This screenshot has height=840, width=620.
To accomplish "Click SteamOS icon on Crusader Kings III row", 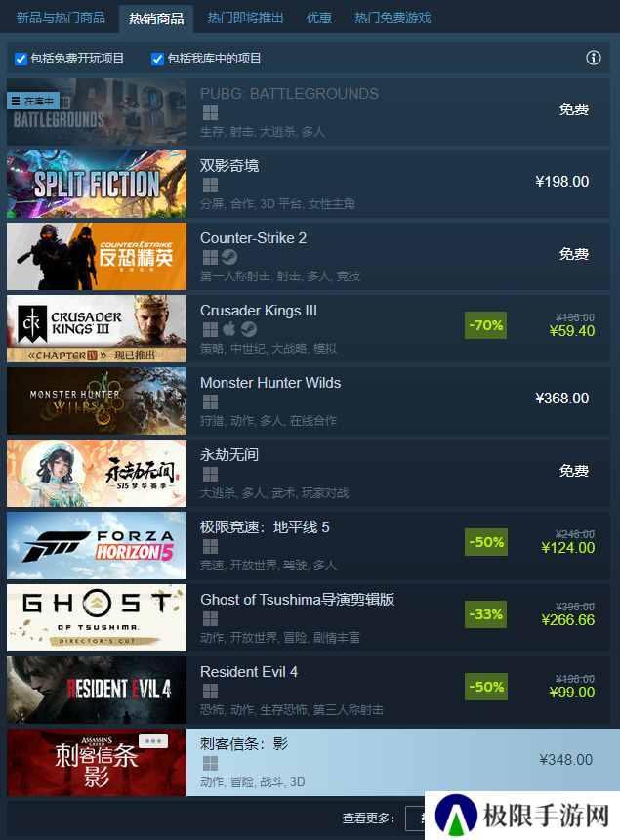I will point(249,329).
